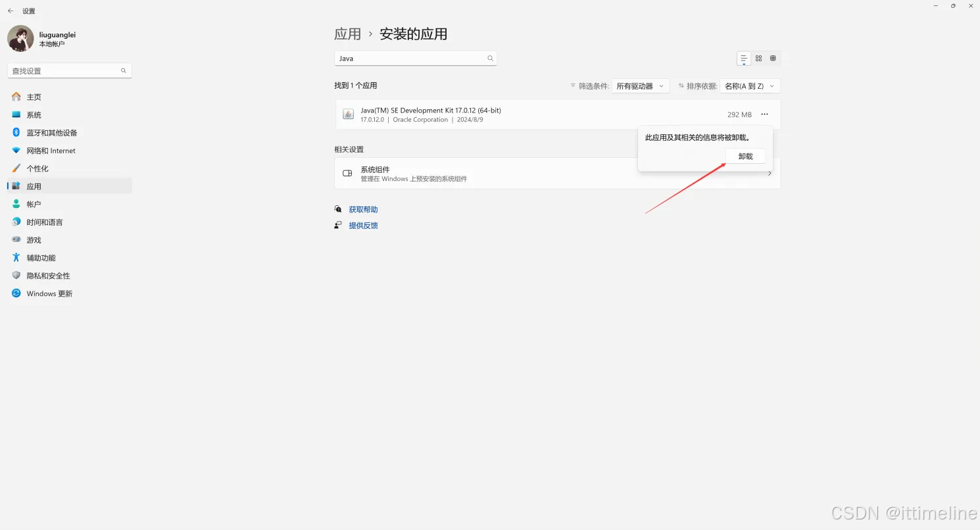Click the 帐户 person icon
The image size is (980, 530).
(x=16, y=204)
